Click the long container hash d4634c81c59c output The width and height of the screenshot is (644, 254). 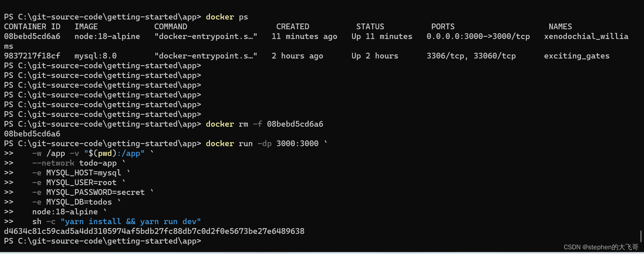pyautogui.click(x=154, y=231)
